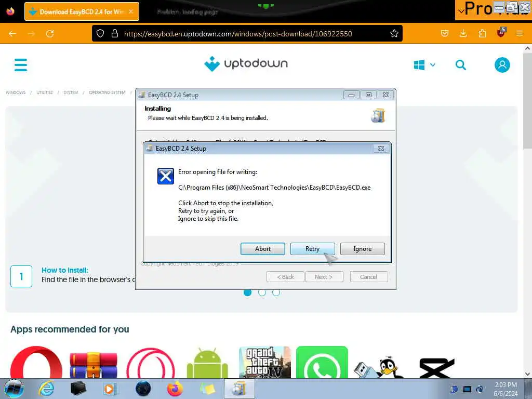Click Ignore to skip this file

(x=362, y=249)
